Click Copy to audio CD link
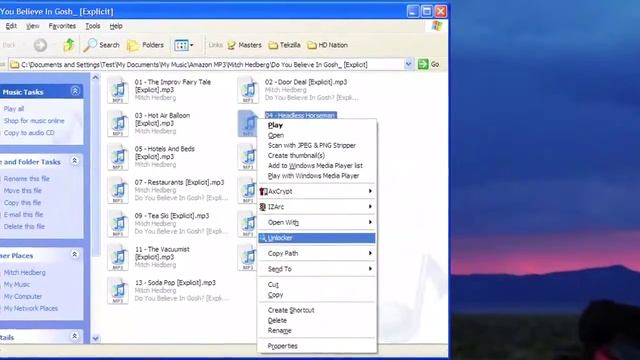 pyautogui.click(x=29, y=133)
